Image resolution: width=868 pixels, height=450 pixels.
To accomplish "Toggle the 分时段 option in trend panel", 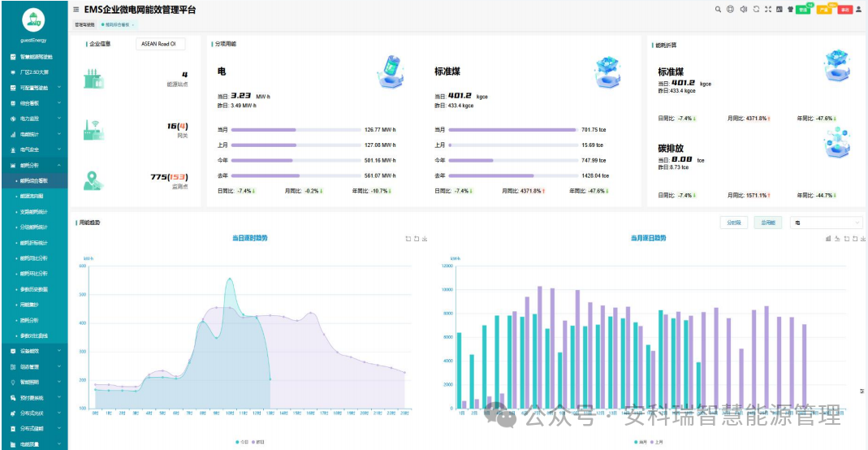I will point(733,223).
